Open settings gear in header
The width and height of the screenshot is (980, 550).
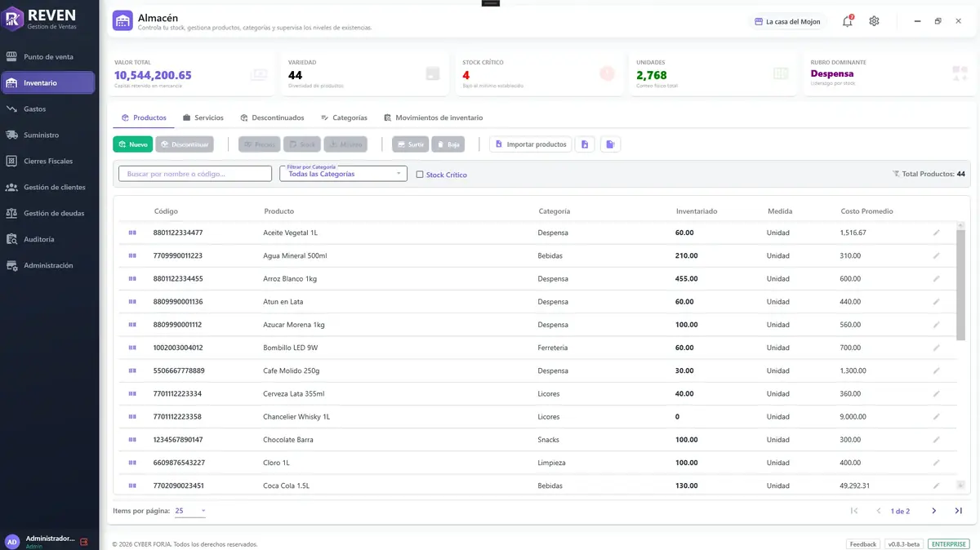(x=874, y=21)
